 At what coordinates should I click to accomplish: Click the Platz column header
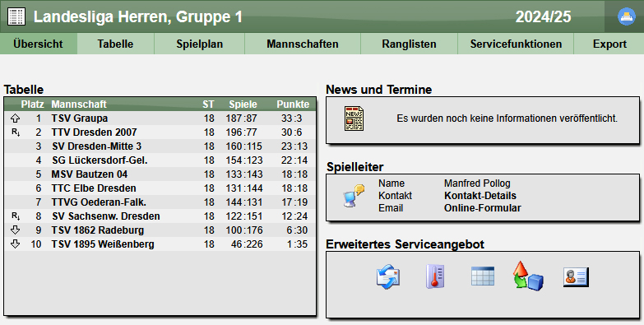coord(32,104)
